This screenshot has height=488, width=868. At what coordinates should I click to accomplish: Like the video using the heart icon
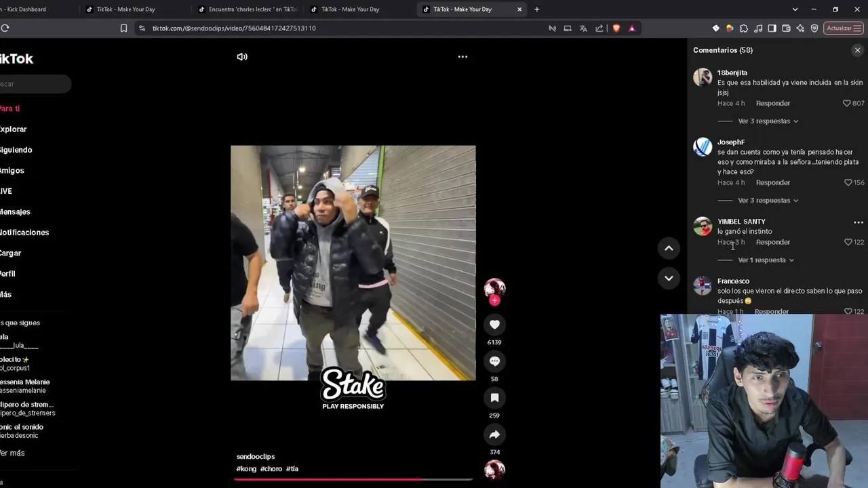[x=494, y=325]
